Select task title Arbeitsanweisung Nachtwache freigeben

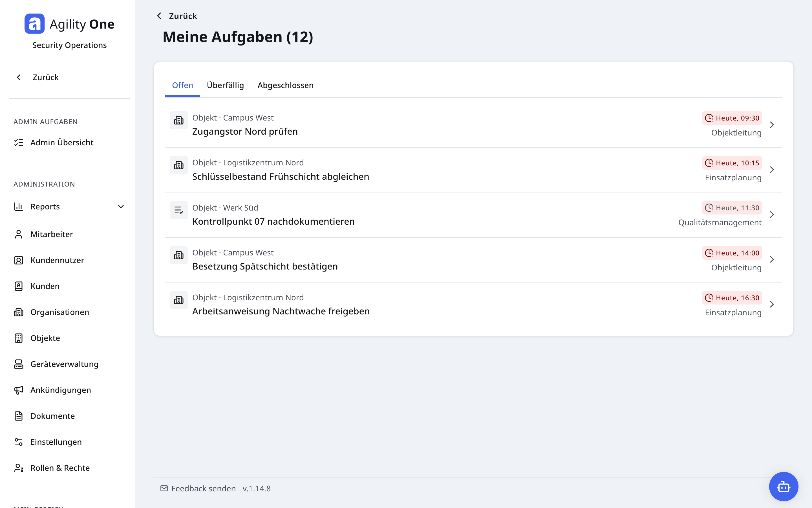(281, 312)
